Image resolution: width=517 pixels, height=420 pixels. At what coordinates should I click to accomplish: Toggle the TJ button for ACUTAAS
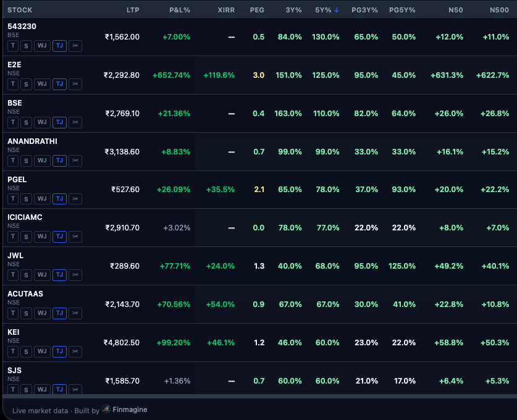59,313
